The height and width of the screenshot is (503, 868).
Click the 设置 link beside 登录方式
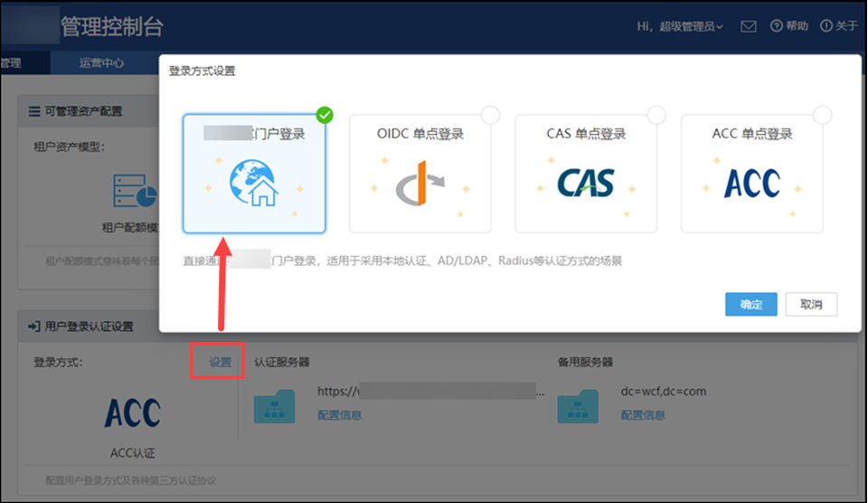(221, 362)
